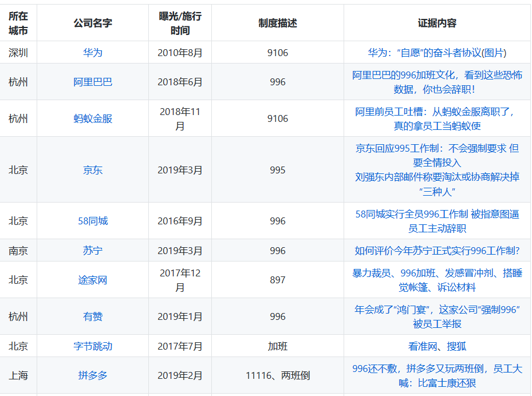532x396 pixels.
Task: Select the 杭州 cell in 有赞 row
Action: point(18,316)
